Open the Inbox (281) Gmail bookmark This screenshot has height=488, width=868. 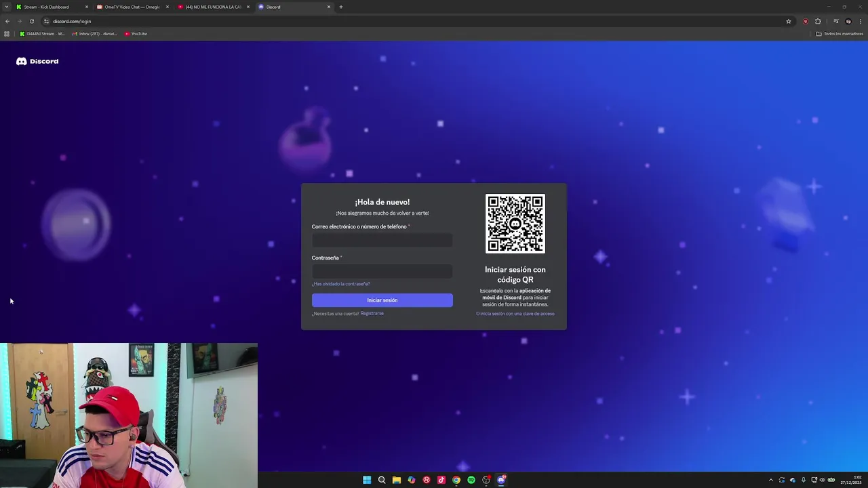(x=95, y=34)
